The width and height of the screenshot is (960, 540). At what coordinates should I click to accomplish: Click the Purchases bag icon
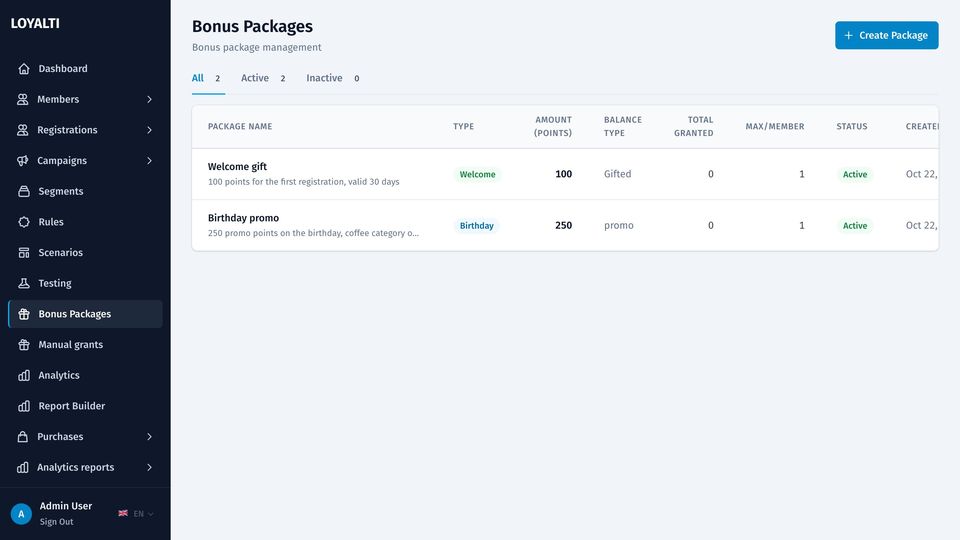[23, 437]
